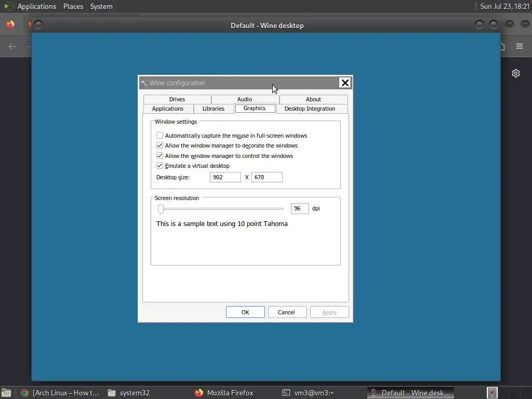
Task: Close the Wine configuration dialog
Action: pyautogui.click(x=345, y=83)
